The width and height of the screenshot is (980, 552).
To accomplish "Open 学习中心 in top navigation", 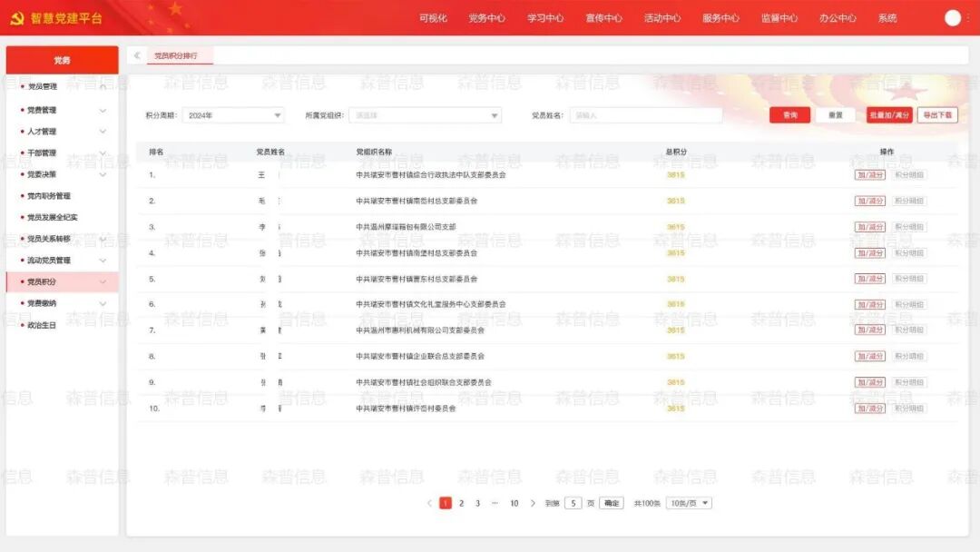I will tap(545, 18).
